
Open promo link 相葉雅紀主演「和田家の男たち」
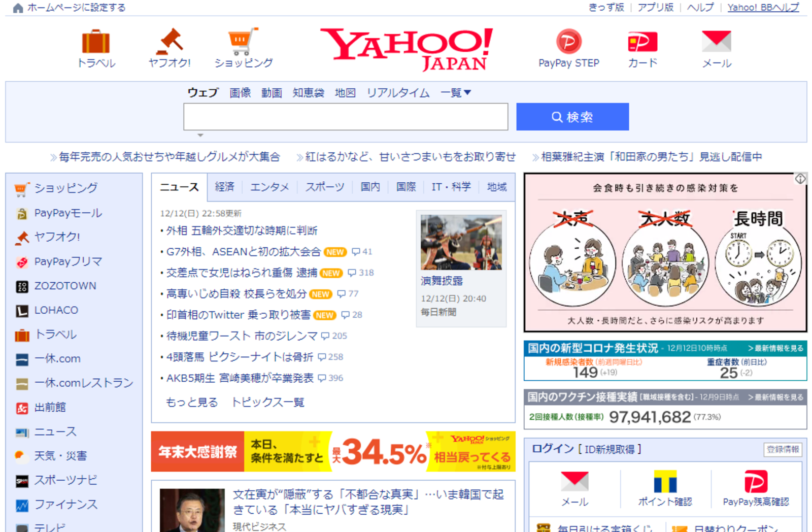pos(651,157)
